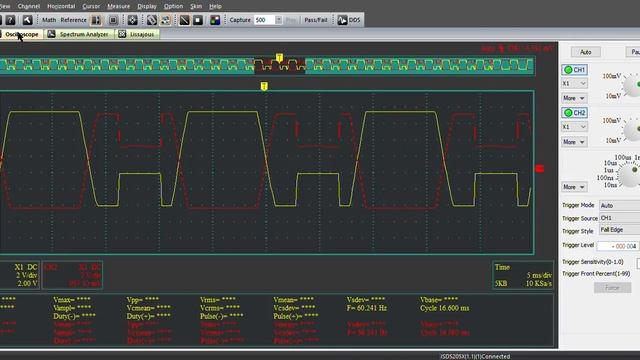This screenshot has height=360, width=640.
Task: Click the diagonal ruler measure icon
Action: (x=152, y=20)
